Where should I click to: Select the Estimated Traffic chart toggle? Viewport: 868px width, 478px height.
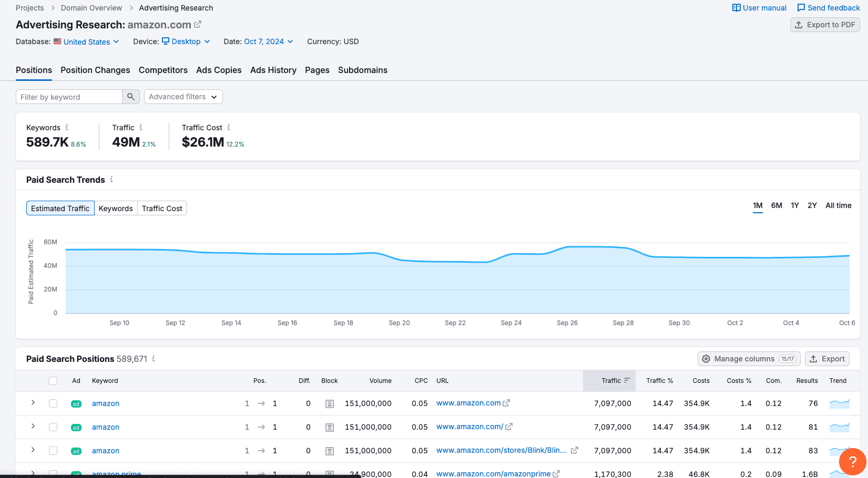tap(60, 208)
